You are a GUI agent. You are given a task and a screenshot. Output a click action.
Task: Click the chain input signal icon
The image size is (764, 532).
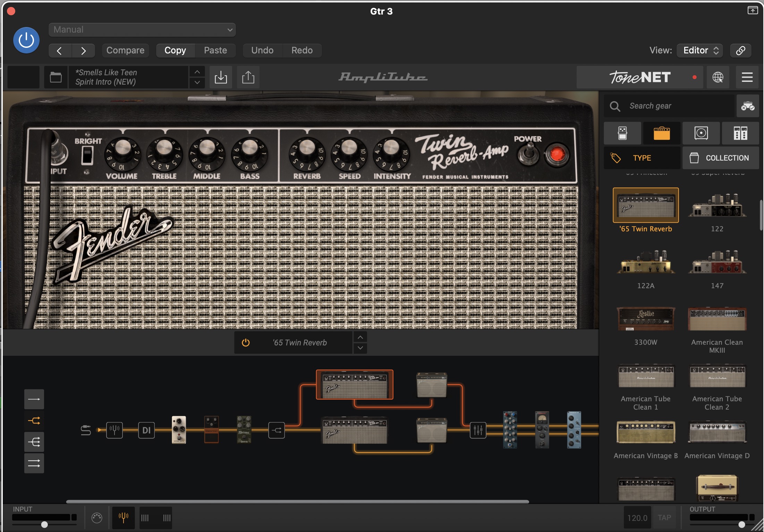click(86, 430)
